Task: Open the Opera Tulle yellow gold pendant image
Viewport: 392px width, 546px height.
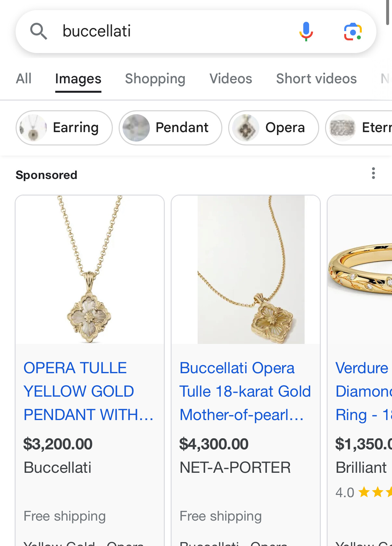Action: pos(90,270)
